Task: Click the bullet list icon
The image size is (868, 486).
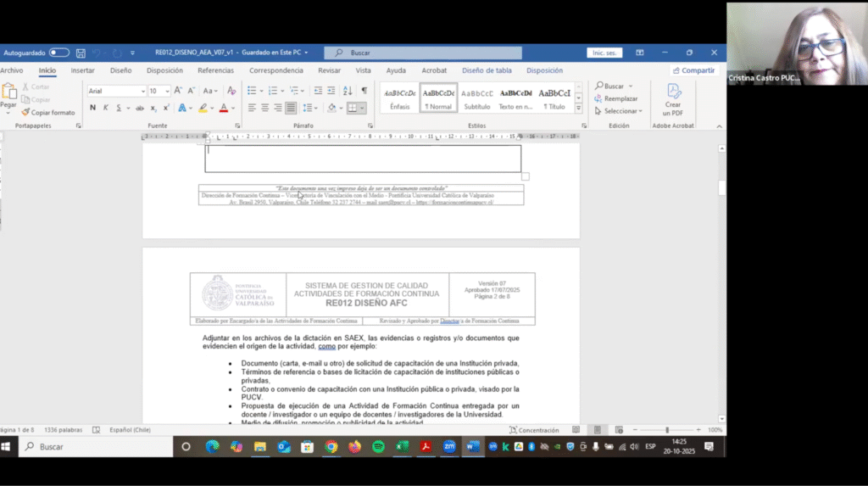Action: tap(252, 91)
